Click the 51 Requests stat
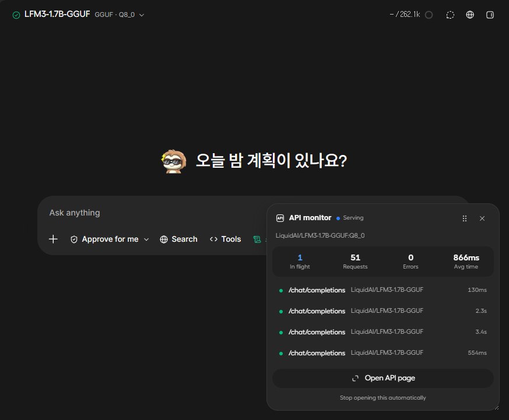 tap(355, 262)
